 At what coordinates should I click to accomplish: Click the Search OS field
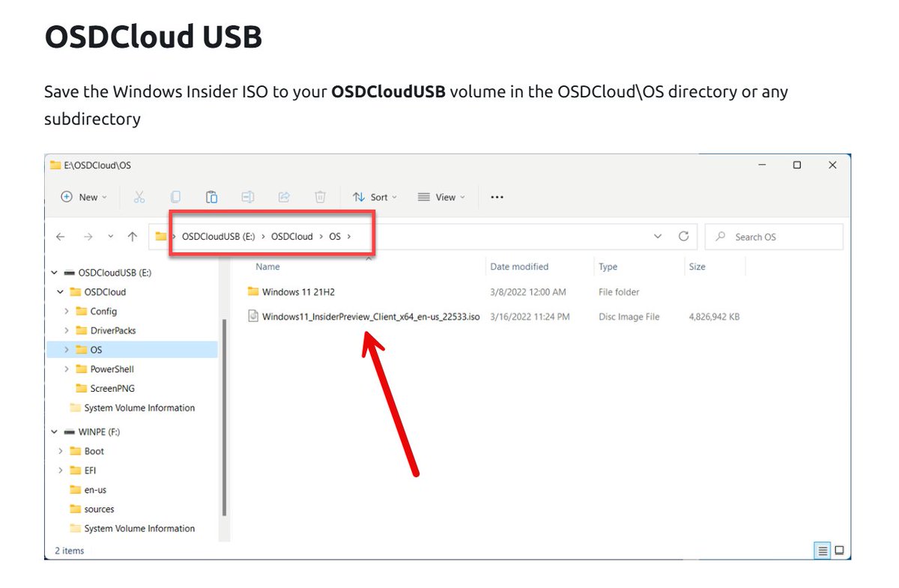(774, 237)
